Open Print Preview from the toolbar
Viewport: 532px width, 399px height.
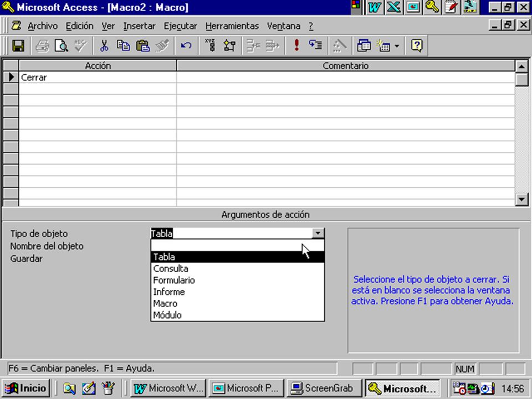[62, 45]
